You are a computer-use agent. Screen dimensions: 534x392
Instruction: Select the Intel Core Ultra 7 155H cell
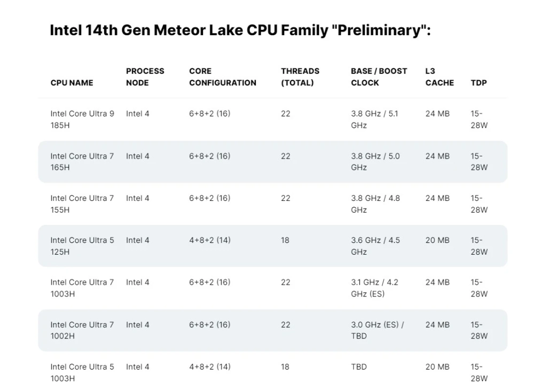click(x=82, y=204)
